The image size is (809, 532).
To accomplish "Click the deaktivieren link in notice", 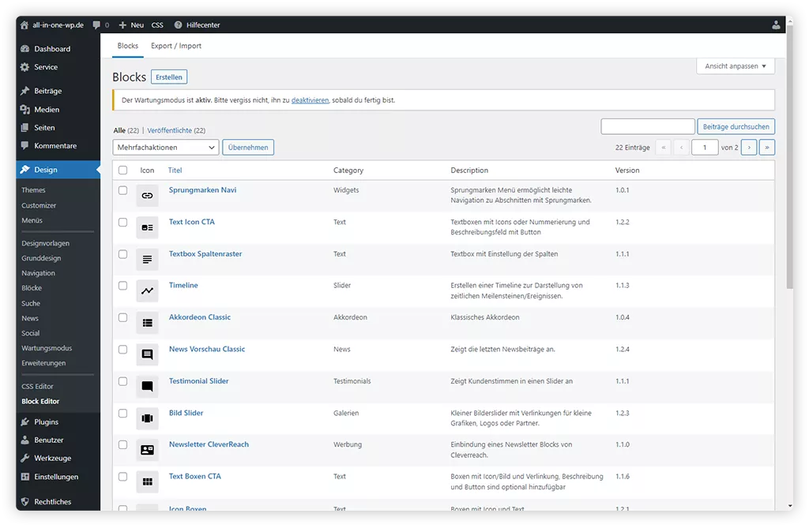I will 310,100.
